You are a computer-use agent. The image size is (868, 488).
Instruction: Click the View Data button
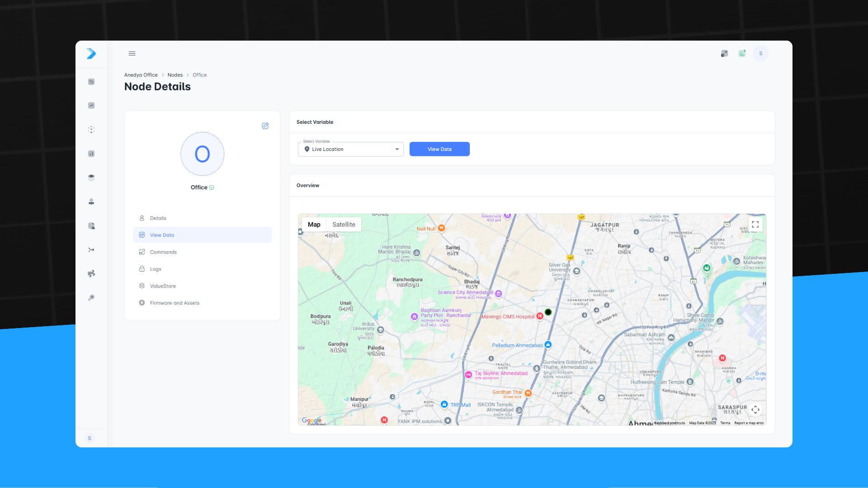[439, 149]
